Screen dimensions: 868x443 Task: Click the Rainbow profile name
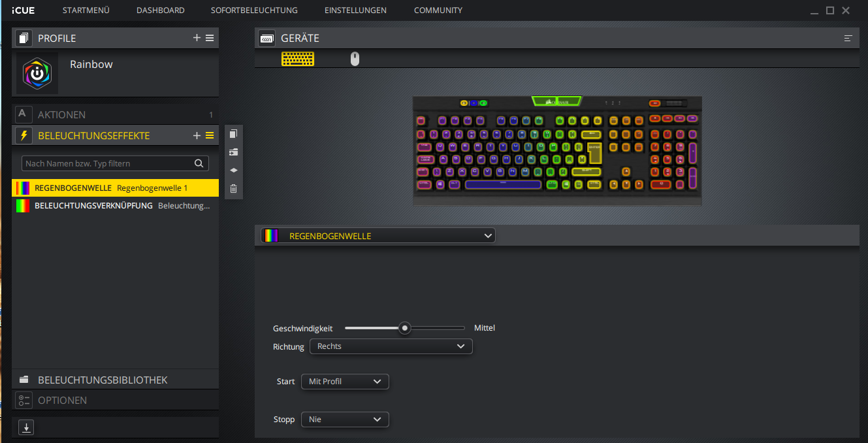(91, 65)
